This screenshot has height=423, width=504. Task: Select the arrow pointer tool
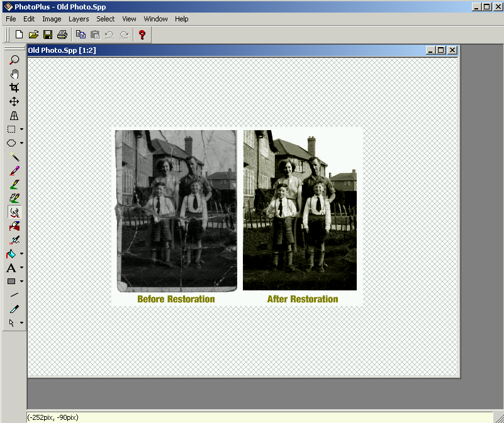[x=11, y=322]
